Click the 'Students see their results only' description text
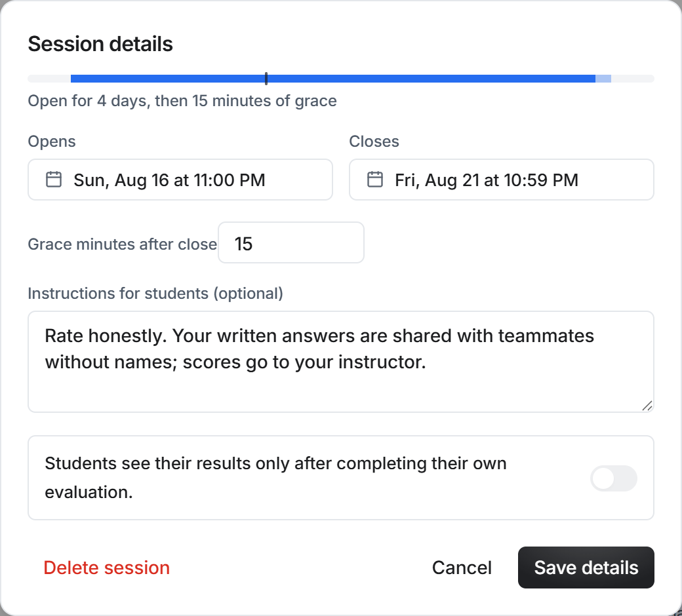The image size is (682, 616). pos(276,478)
